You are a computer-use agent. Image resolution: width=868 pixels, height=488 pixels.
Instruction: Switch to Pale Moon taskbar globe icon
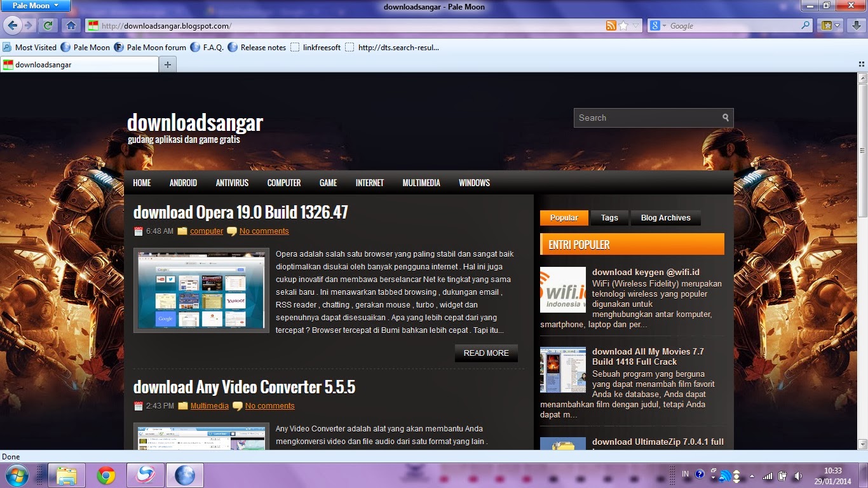(x=185, y=475)
